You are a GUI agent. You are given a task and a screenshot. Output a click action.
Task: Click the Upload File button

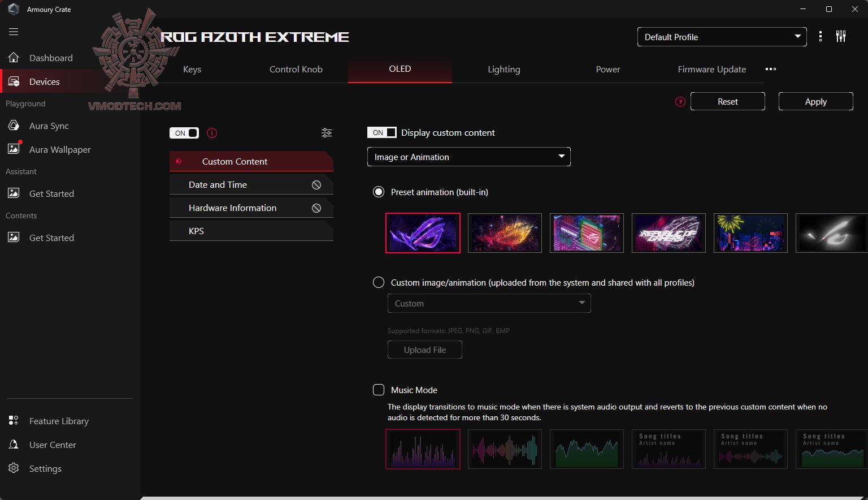point(425,350)
